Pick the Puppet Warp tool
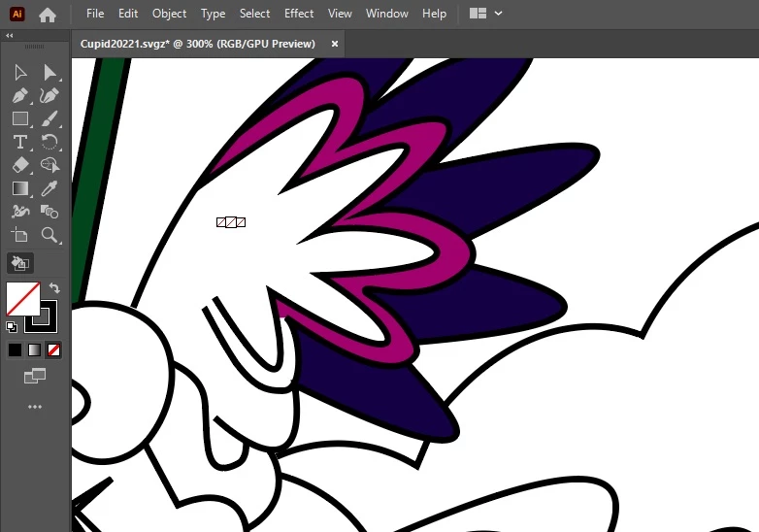The width and height of the screenshot is (759, 532). (20, 212)
